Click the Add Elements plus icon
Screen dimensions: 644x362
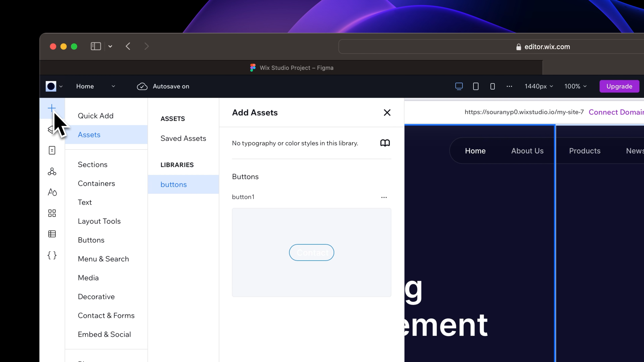(x=52, y=108)
